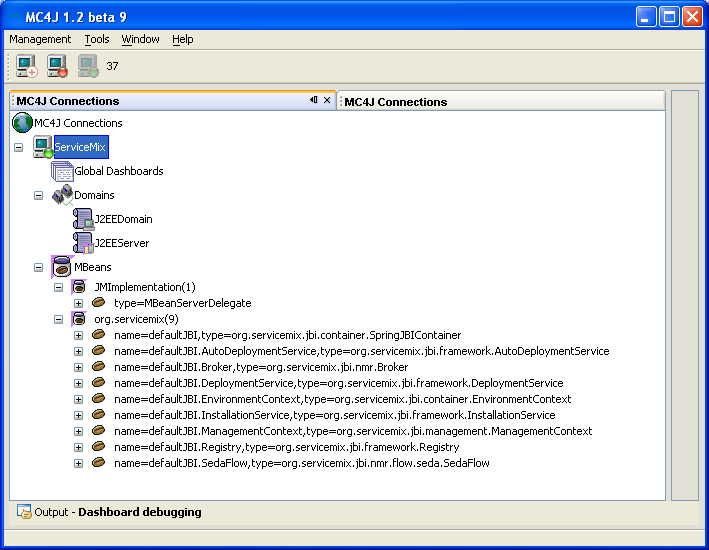Viewport: 709px width, 550px height.
Task: Click the J2EEServer server icon
Action: coord(83,243)
